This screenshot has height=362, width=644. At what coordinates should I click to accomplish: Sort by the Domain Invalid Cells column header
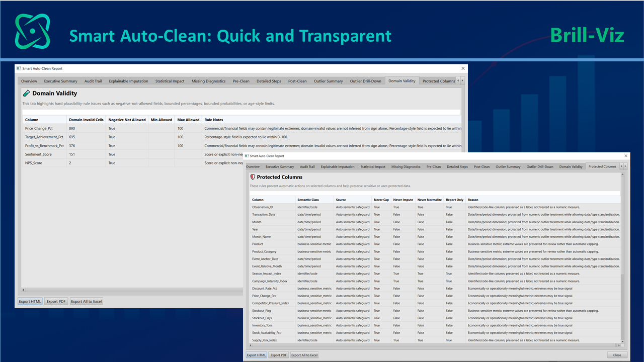[86, 120]
